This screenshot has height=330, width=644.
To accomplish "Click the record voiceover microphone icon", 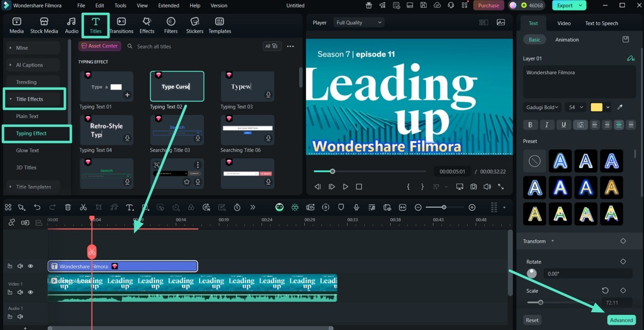I will (356, 207).
